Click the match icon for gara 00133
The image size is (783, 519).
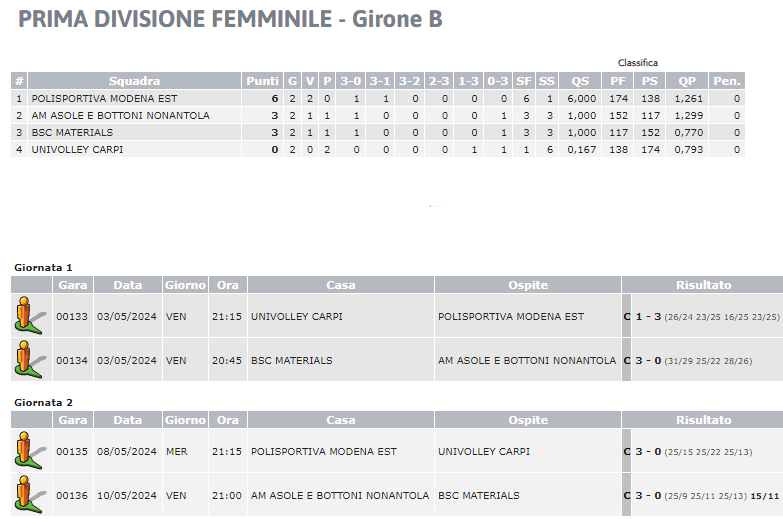[x=30, y=316]
